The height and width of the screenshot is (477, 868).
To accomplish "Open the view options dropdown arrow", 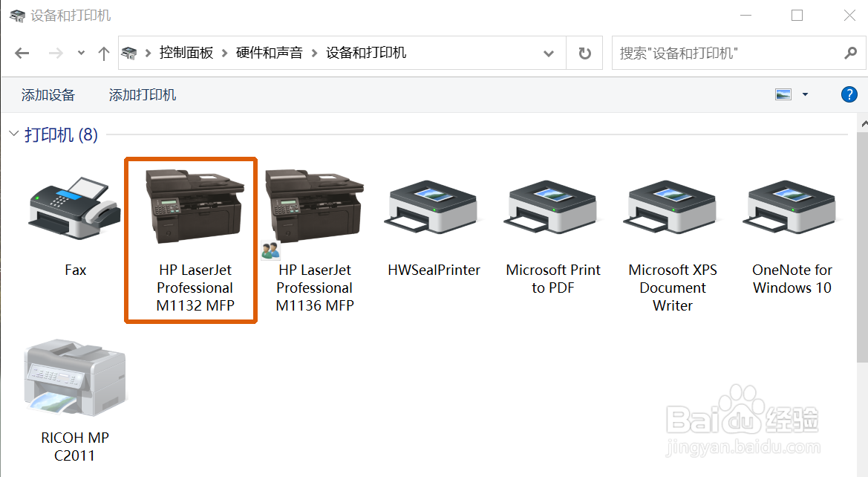I will pyautogui.click(x=805, y=95).
